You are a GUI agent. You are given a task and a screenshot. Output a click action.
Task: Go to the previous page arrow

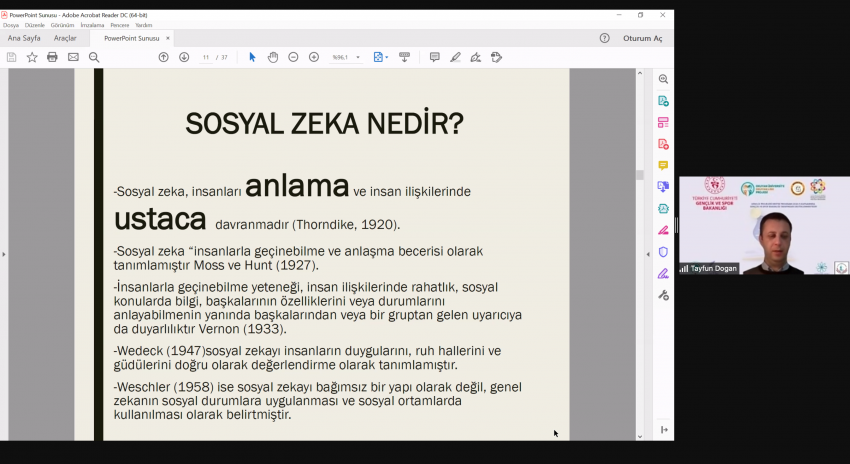click(x=164, y=57)
